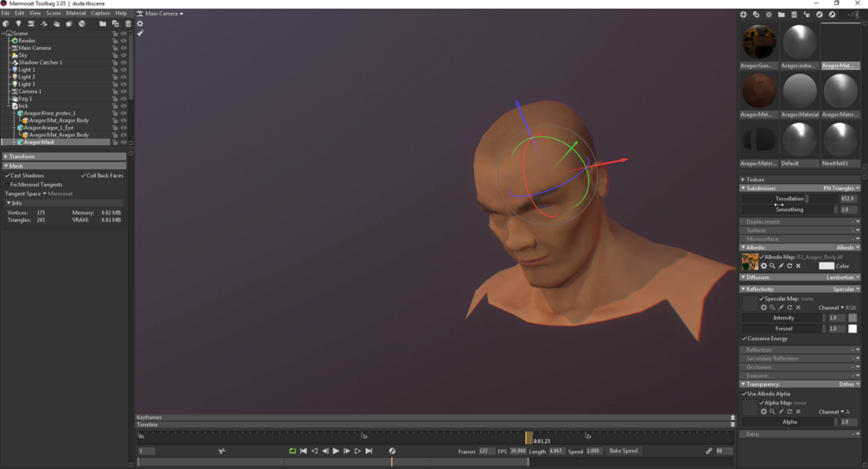This screenshot has height=469, width=868.
Task: Open the View menu
Action: (35, 13)
